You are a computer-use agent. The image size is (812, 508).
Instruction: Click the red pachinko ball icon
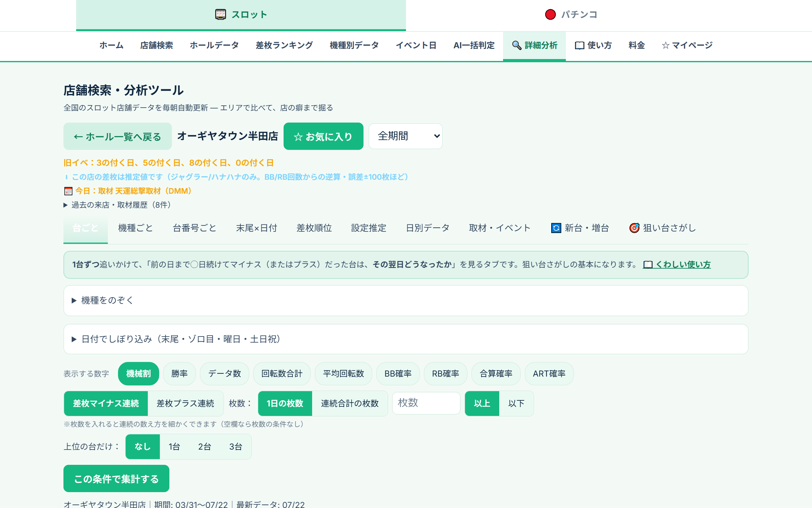point(550,15)
